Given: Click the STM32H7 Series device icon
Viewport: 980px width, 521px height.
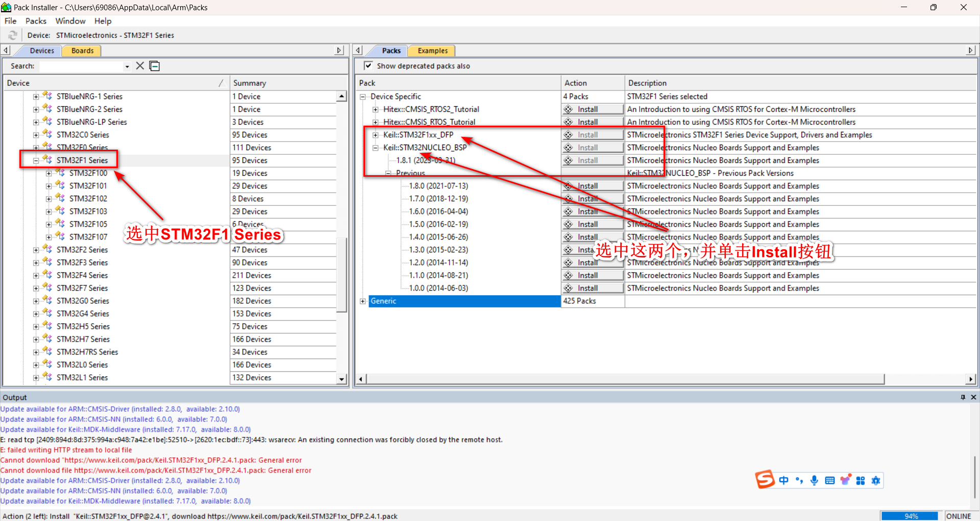Looking at the screenshot, I should (47, 339).
